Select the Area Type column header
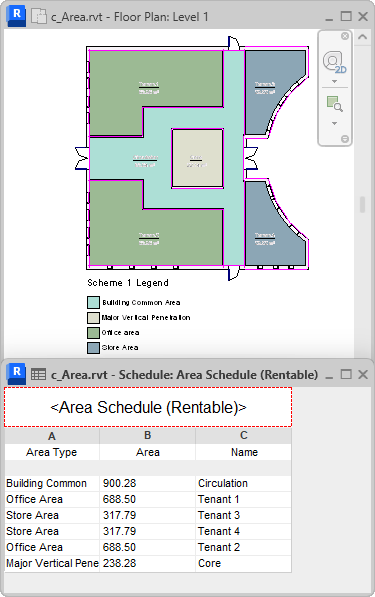Image resolution: width=375 pixels, height=597 pixels. pyautogui.click(x=52, y=452)
